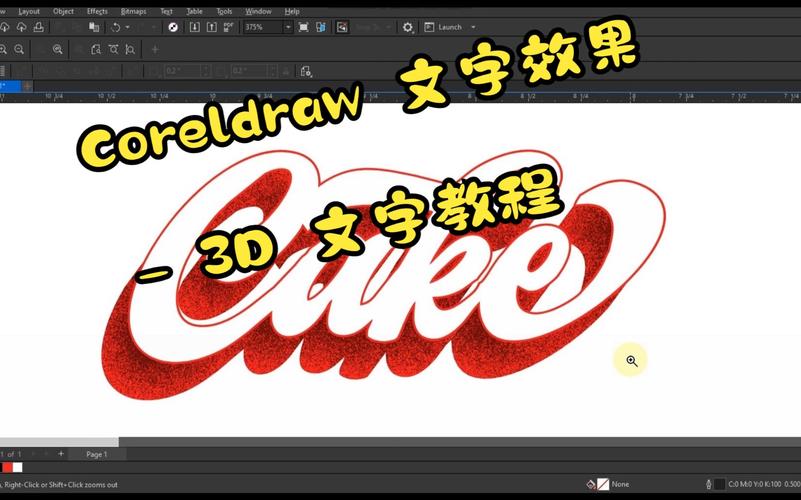Click the black outline color swatch
This screenshot has width=801, height=500.
(719, 484)
